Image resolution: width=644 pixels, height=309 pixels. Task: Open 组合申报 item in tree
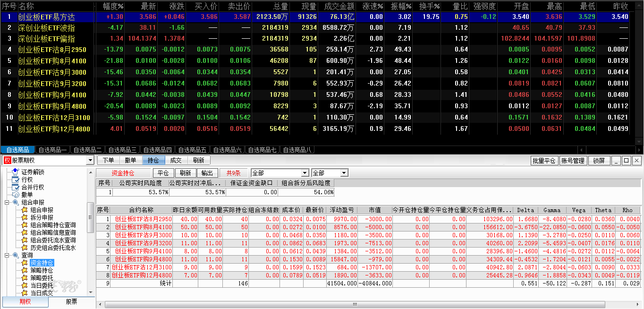pos(42,210)
